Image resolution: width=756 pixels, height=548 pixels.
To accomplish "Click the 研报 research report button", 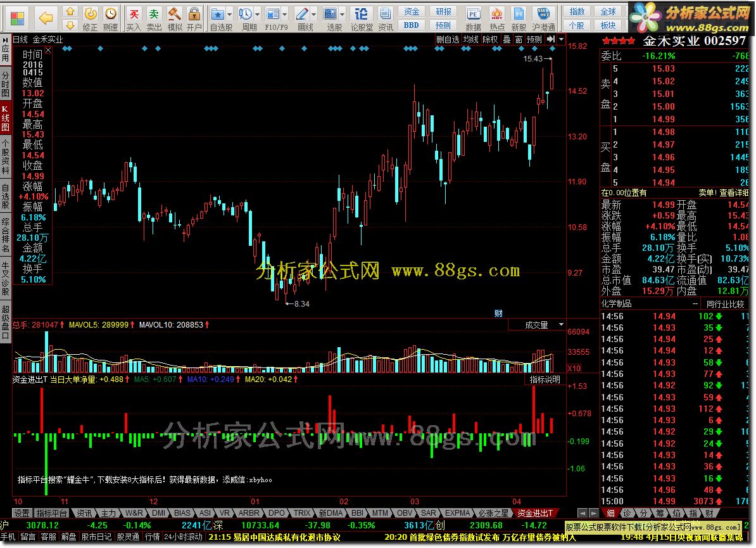I will (x=444, y=11).
